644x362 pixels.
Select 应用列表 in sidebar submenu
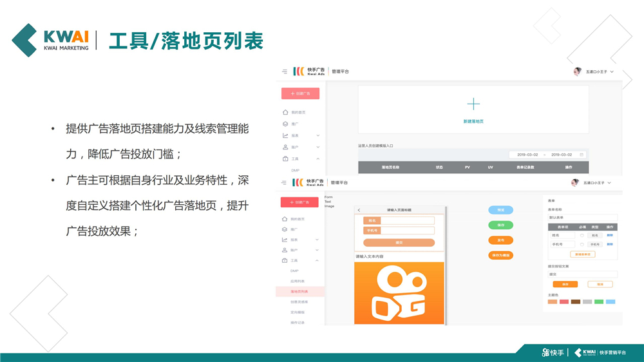(298, 281)
